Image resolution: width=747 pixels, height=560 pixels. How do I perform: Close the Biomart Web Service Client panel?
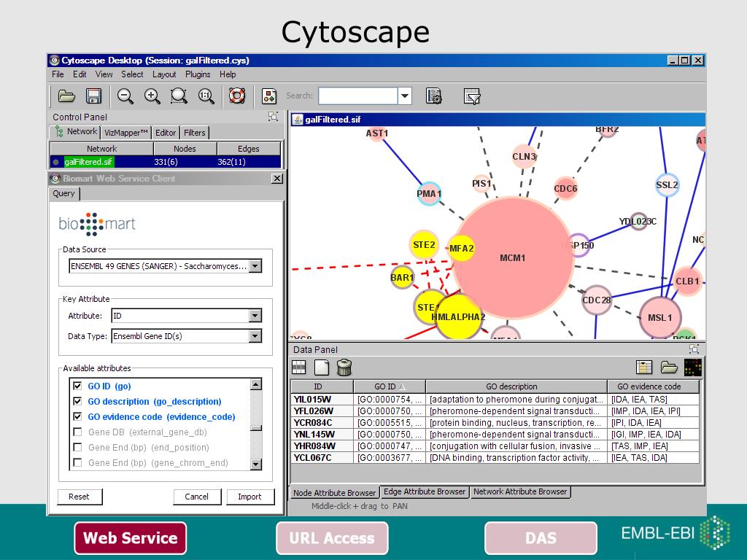pos(276,178)
